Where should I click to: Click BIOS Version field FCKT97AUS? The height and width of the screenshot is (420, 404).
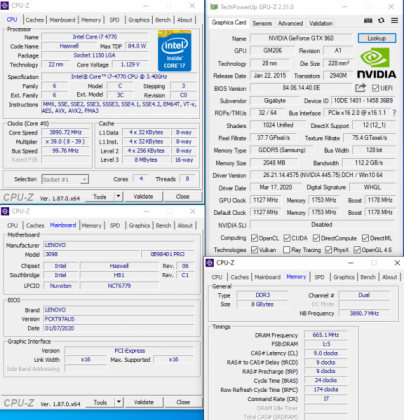click(x=119, y=319)
